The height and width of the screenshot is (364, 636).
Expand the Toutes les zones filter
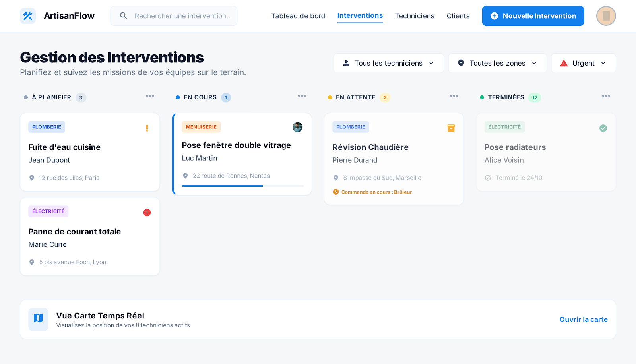497,63
